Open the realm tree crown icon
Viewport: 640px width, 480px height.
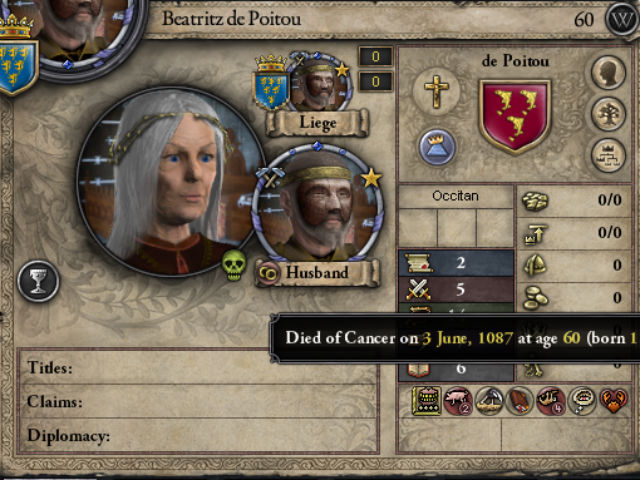(609, 156)
